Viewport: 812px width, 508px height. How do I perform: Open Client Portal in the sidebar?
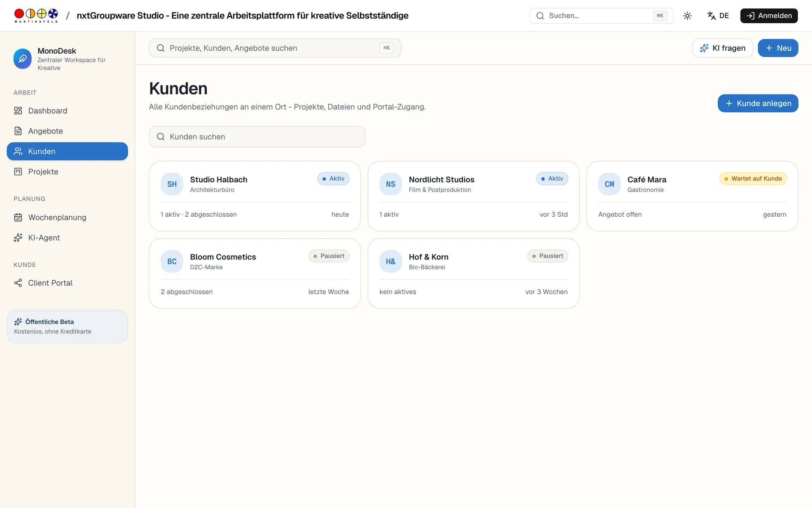tap(67, 283)
